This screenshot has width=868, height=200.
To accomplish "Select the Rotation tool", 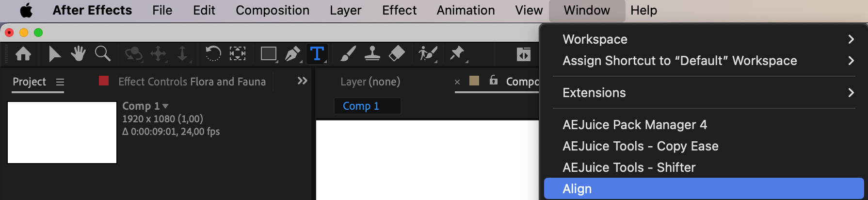I will pyautogui.click(x=213, y=53).
